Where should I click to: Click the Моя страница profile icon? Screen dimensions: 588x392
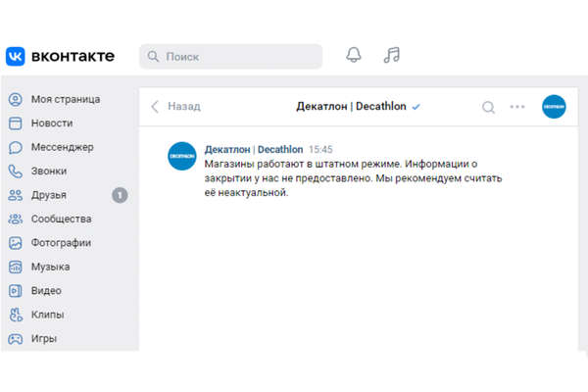(16, 99)
